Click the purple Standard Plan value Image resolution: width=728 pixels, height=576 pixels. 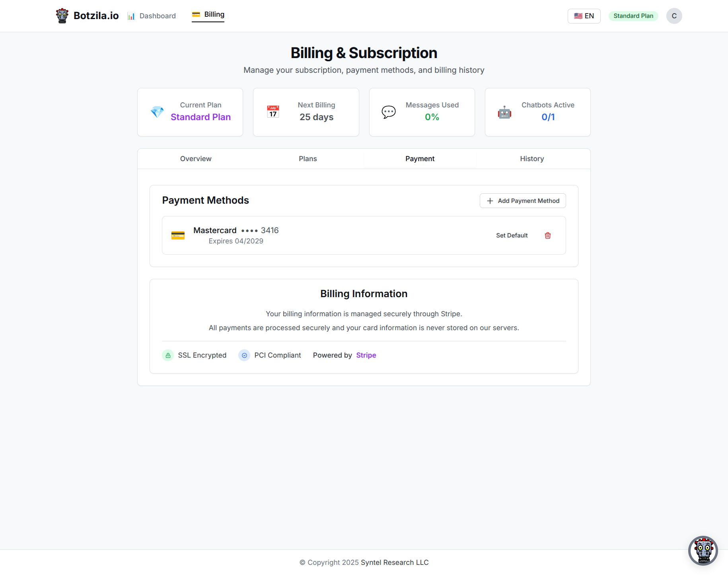click(x=200, y=117)
